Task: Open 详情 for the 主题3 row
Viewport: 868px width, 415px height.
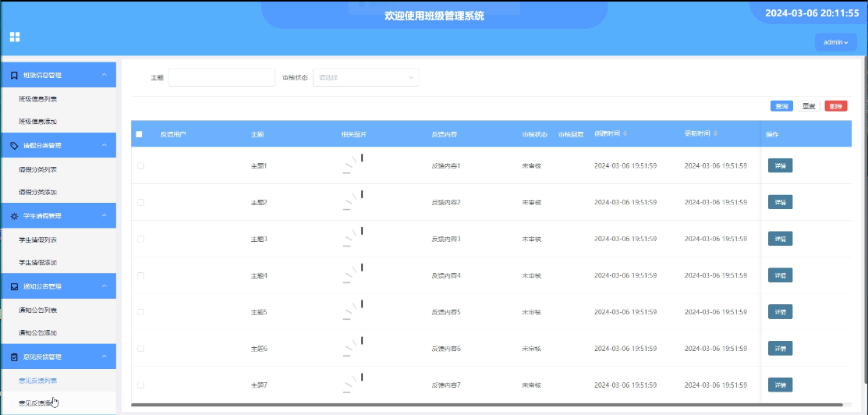Action: click(780, 239)
